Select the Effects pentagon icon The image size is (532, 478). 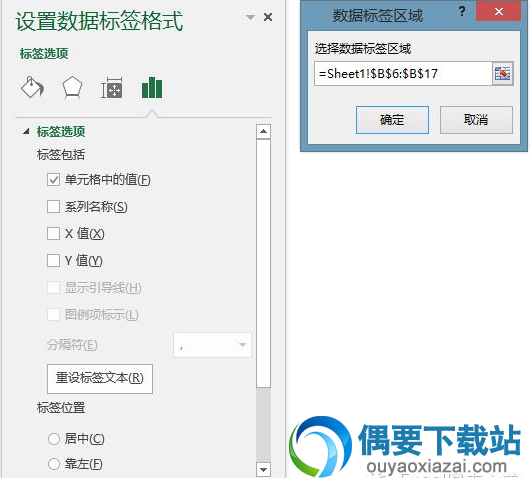coord(72,88)
